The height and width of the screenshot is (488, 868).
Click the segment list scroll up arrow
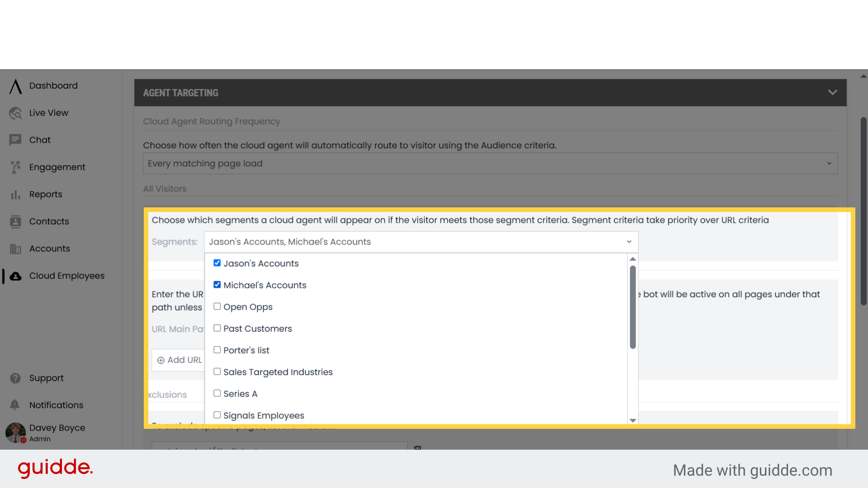[633, 259]
